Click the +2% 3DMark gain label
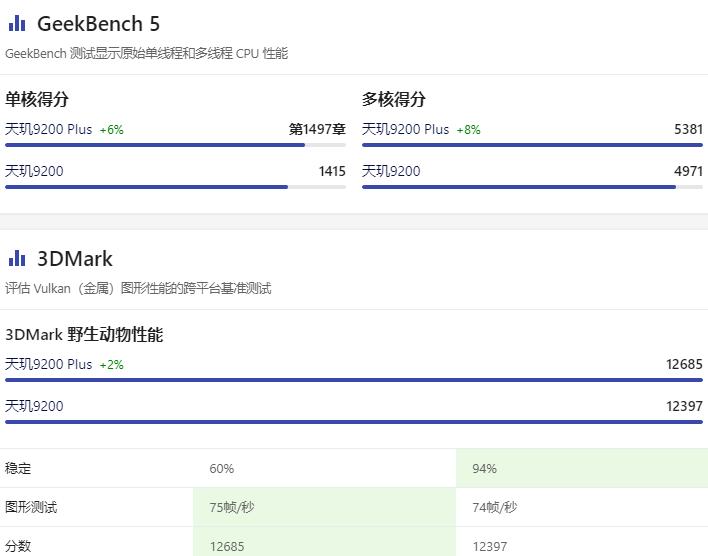Image resolution: width=708 pixels, height=556 pixels. tap(112, 365)
